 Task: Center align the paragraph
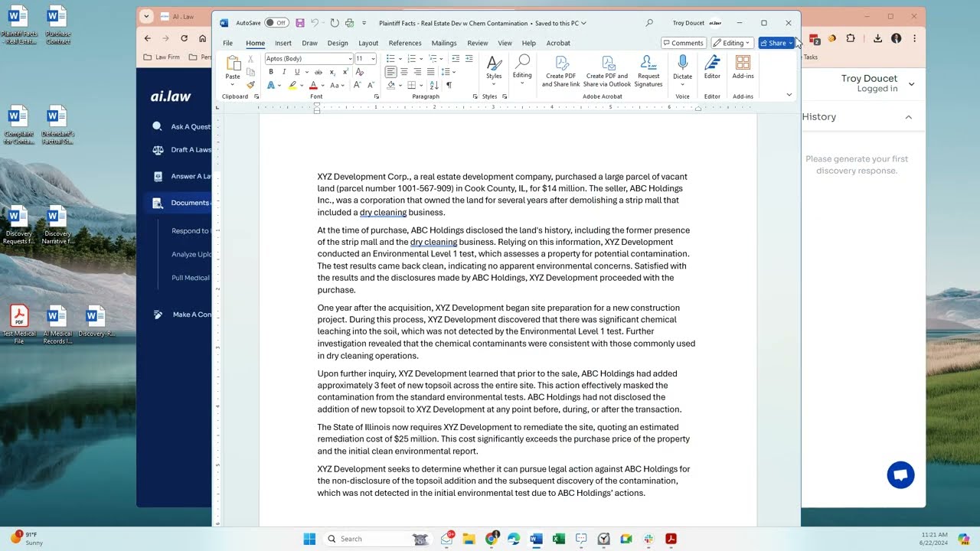pyautogui.click(x=404, y=72)
